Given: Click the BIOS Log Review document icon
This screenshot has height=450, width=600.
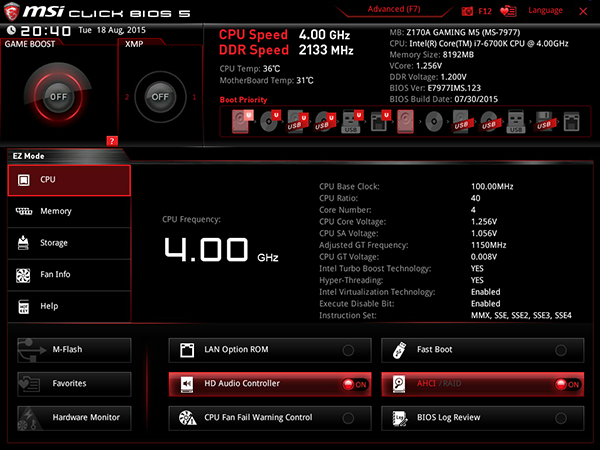Looking at the screenshot, I should [399, 418].
